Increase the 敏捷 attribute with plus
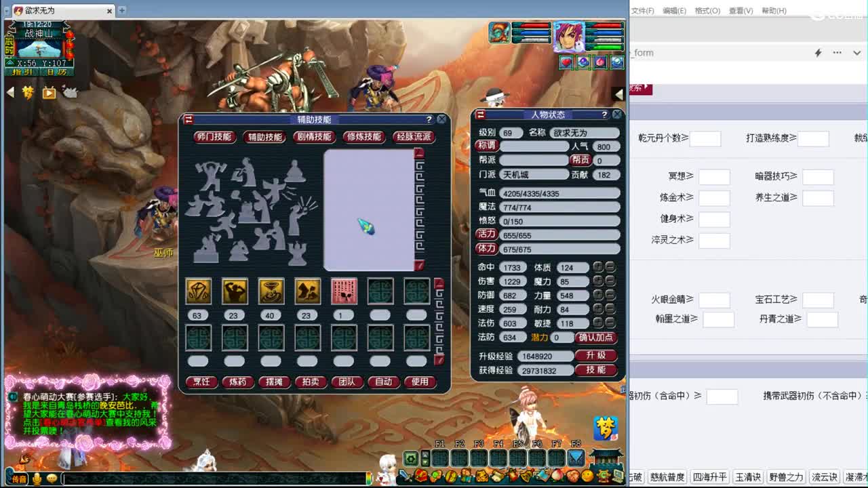 (x=598, y=323)
